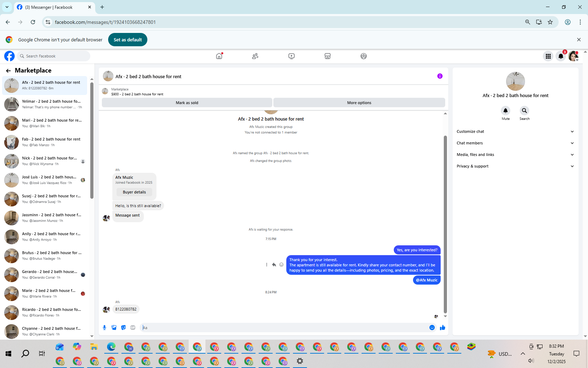Image resolution: width=588 pixels, height=368 pixels.
Task: Click Mark as sold button
Action: 187,103
